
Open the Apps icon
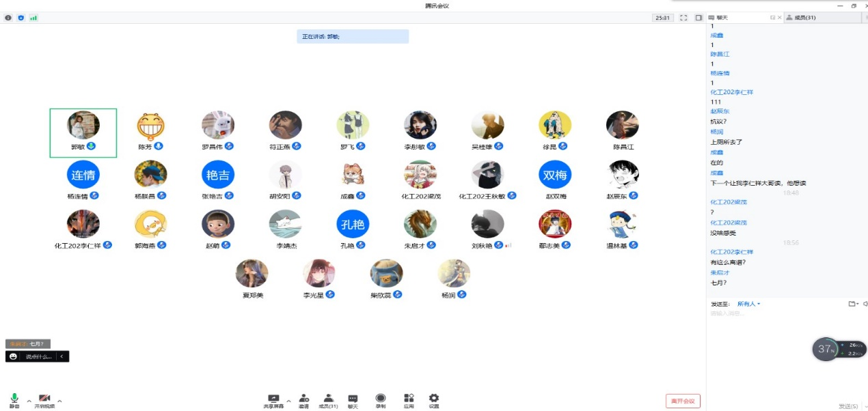pyautogui.click(x=409, y=399)
